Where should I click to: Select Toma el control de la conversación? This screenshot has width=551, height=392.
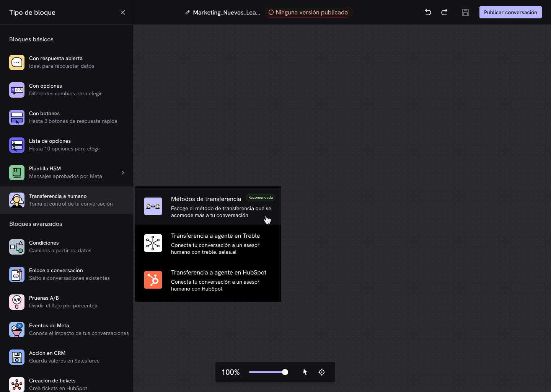click(71, 204)
